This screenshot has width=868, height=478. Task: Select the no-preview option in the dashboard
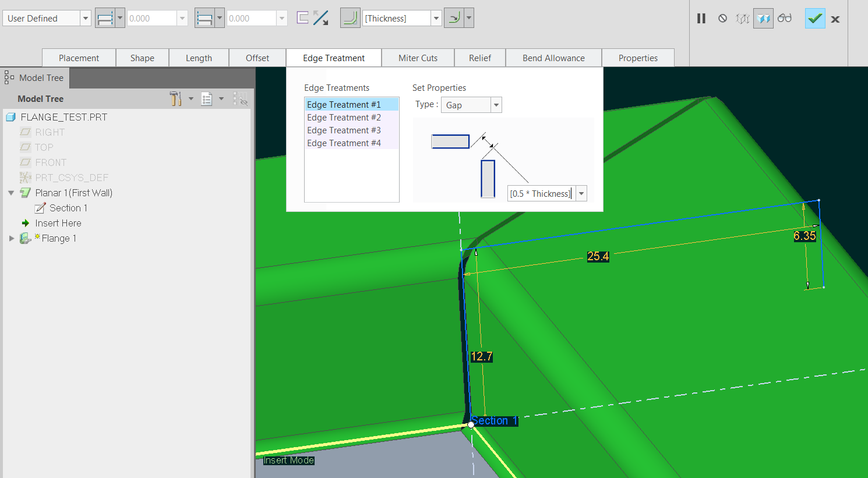[x=722, y=18]
